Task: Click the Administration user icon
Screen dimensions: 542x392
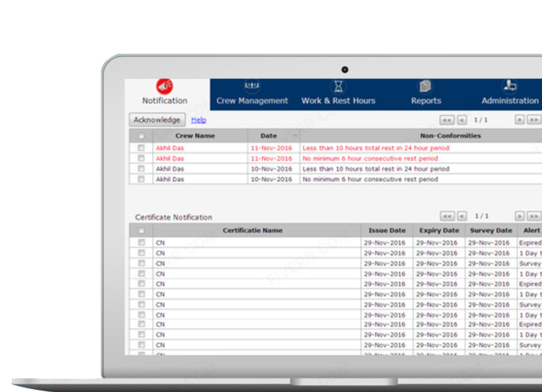Action: (x=510, y=86)
